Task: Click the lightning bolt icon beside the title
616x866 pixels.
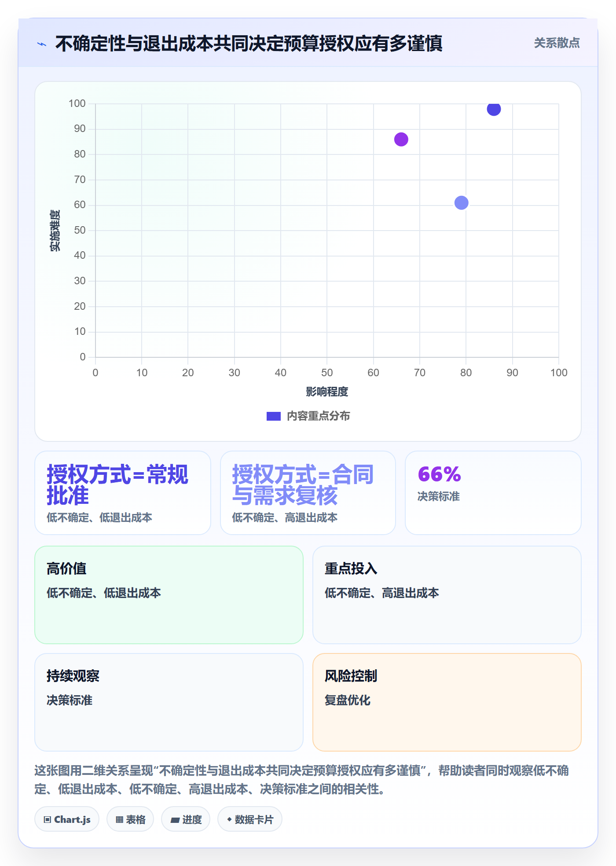Action: (42, 44)
